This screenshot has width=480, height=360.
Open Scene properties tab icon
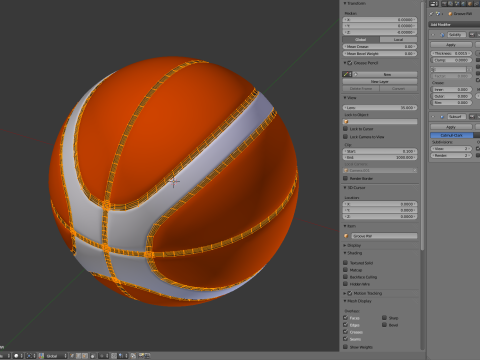[457, 4]
